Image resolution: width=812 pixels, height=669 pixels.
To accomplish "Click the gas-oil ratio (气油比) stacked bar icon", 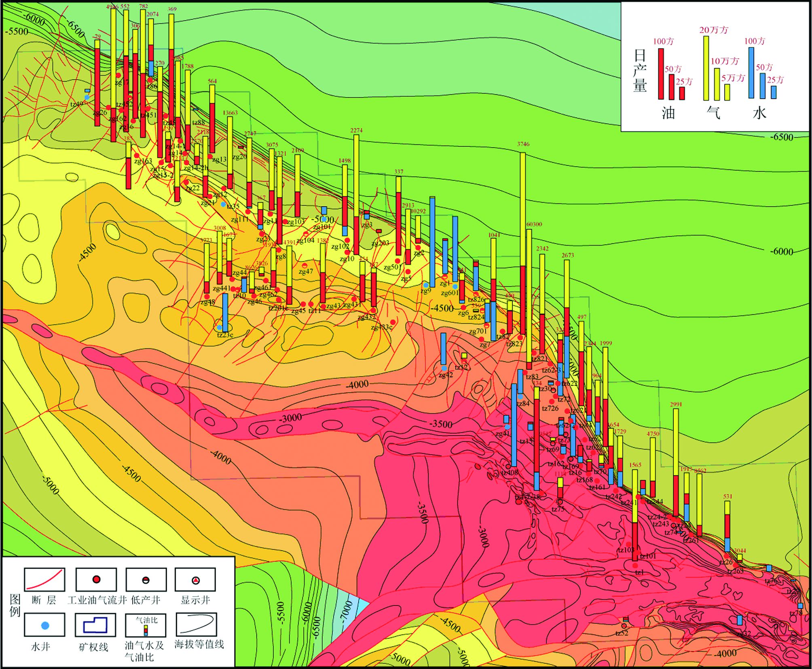I will click(146, 629).
